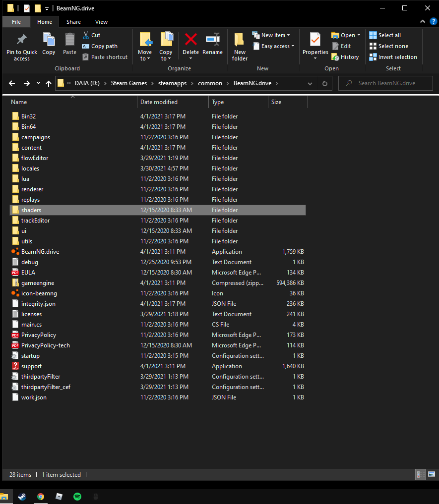Expand the Open button dropdown
The image size is (439, 504).
[359, 35]
